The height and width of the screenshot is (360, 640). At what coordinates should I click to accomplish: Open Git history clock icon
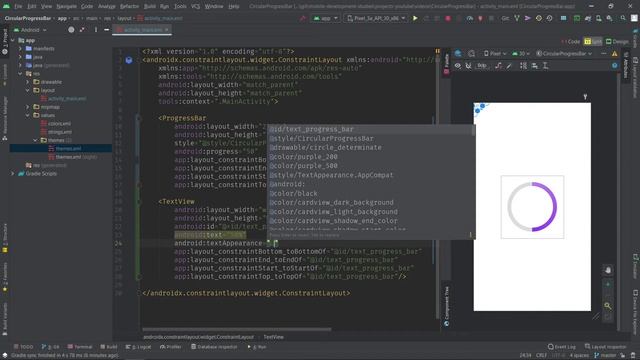pyautogui.click(x=539, y=18)
